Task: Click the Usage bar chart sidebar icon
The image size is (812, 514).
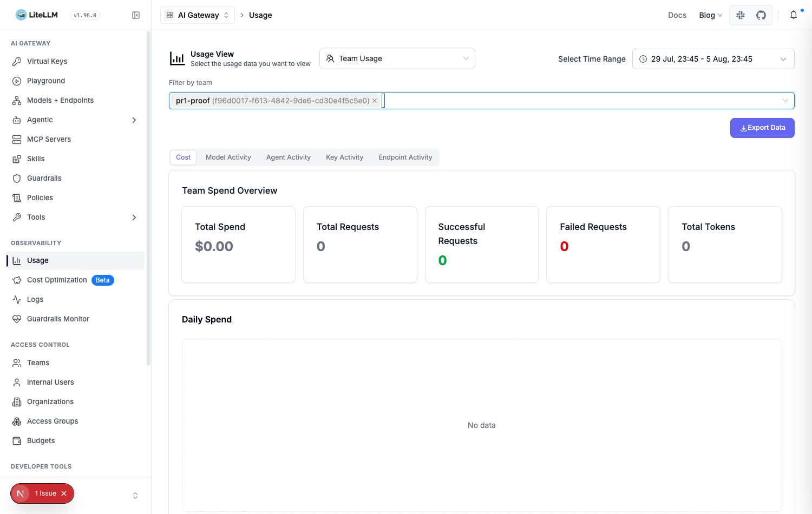Action: [17, 261]
